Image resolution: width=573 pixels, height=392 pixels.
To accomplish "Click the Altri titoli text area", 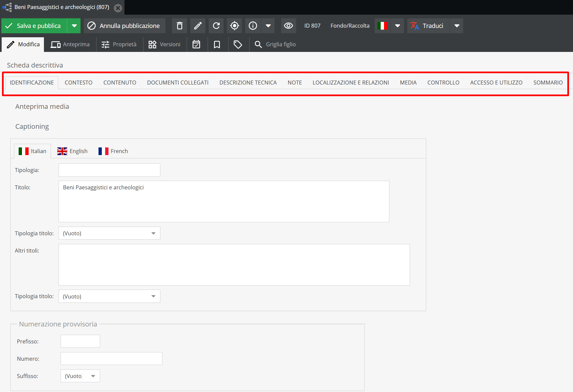I will 234,265.
